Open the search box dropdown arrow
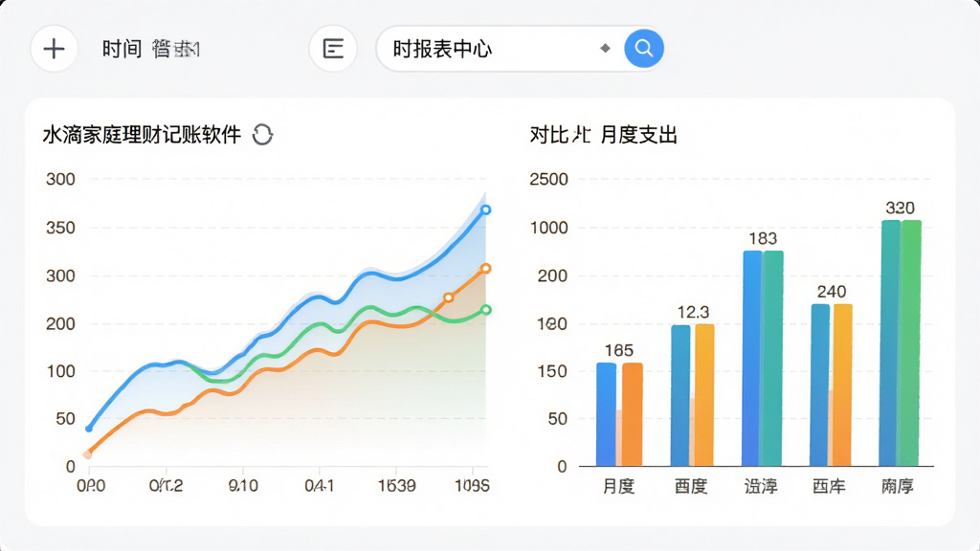 tap(605, 48)
